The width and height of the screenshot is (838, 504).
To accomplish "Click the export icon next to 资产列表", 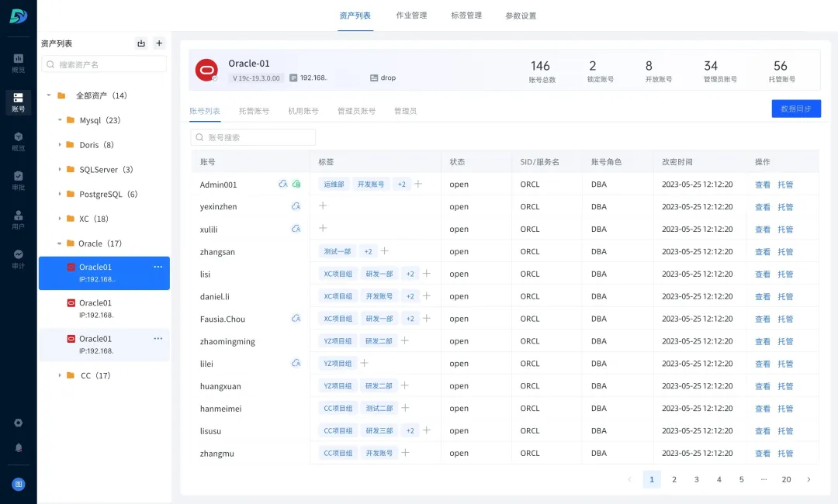I will click(142, 43).
